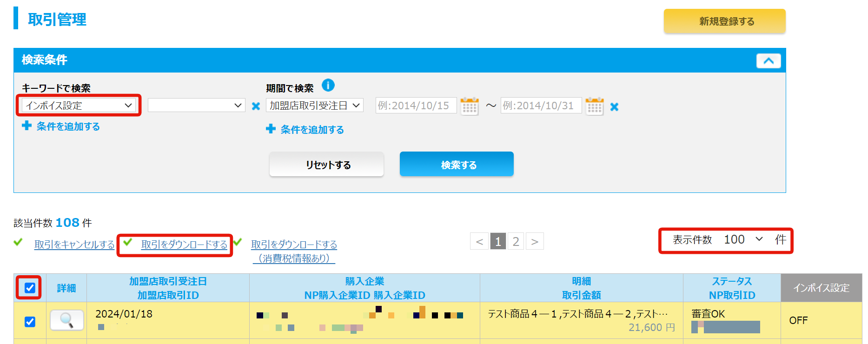The width and height of the screenshot is (868, 344).
Task: Click the インボイス設定 column header
Action: click(x=821, y=288)
